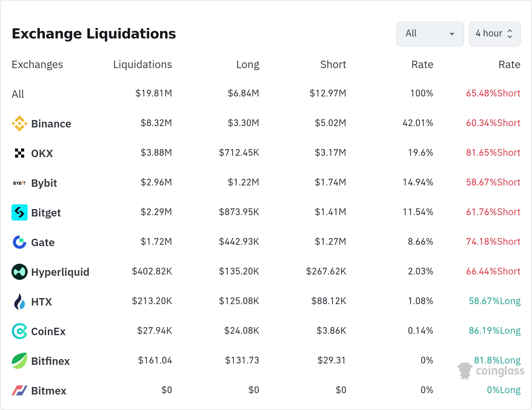
Task: Sort by the Long column header
Action: click(247, 64)
